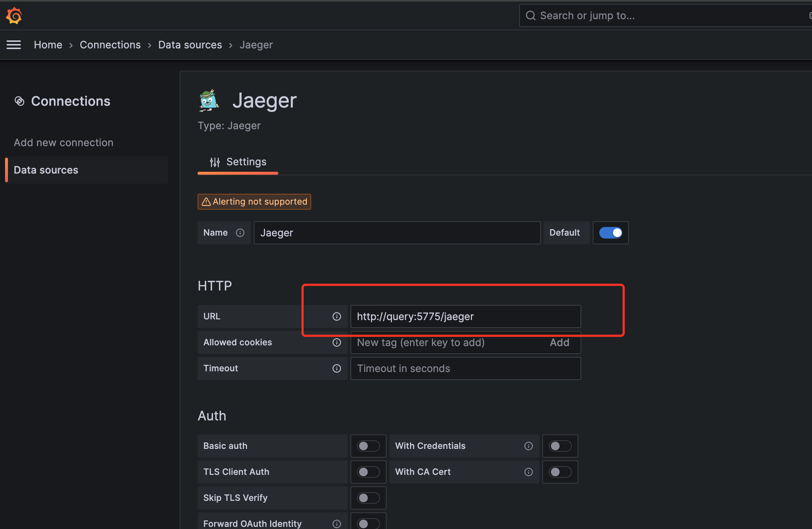The image size is (812, 529).
Task: Click the Timeout in seconds field
Action: pyautogui.click(x=465, y=368)
